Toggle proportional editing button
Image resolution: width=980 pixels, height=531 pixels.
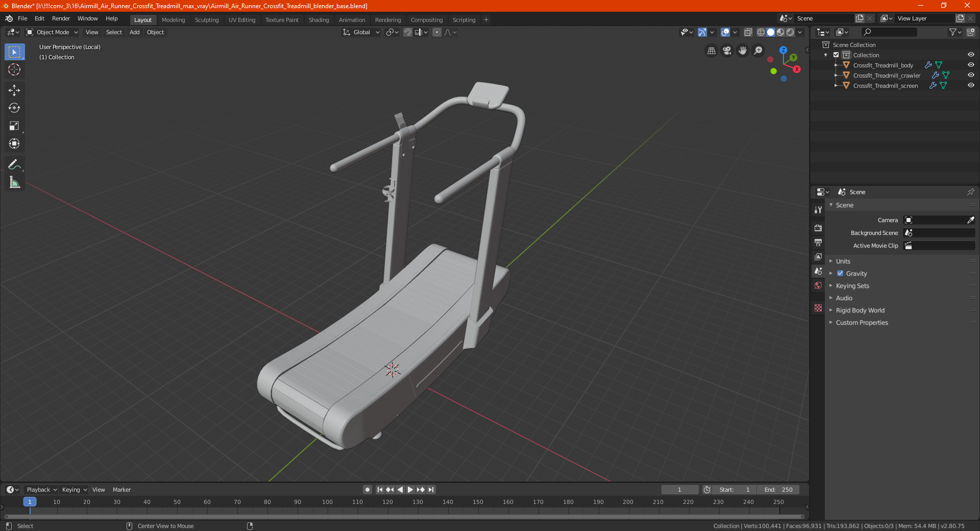coord(437,32)
